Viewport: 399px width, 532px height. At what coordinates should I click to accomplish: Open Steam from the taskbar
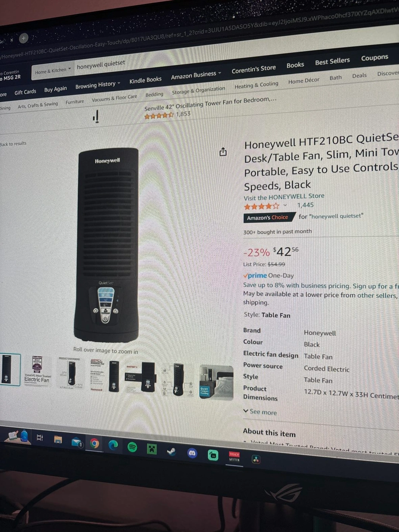click(x=172, y=451)
